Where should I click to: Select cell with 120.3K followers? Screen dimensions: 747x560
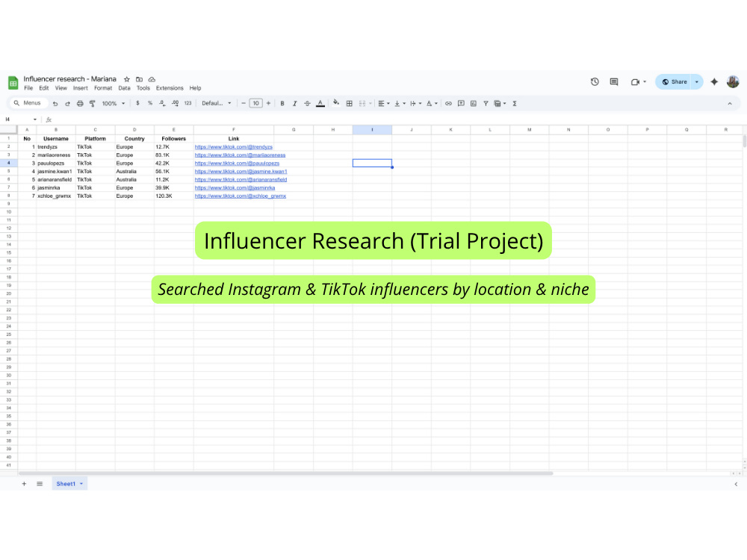point(173,196)
